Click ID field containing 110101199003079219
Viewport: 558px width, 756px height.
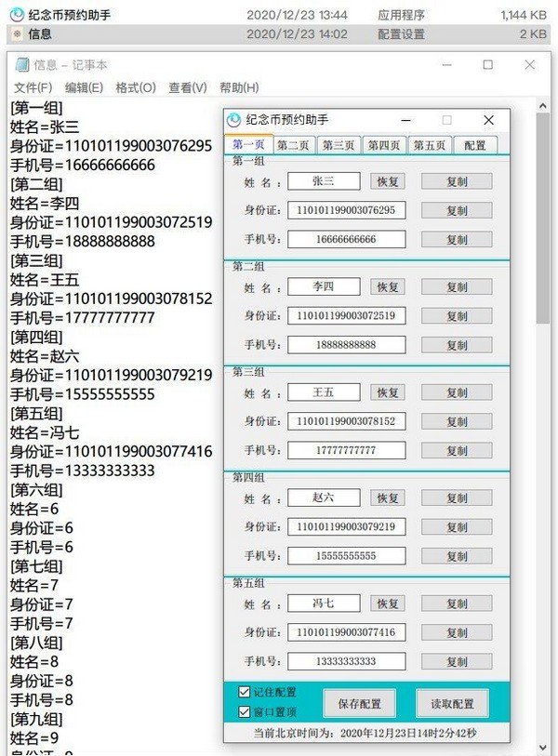[x=346, y=527]
